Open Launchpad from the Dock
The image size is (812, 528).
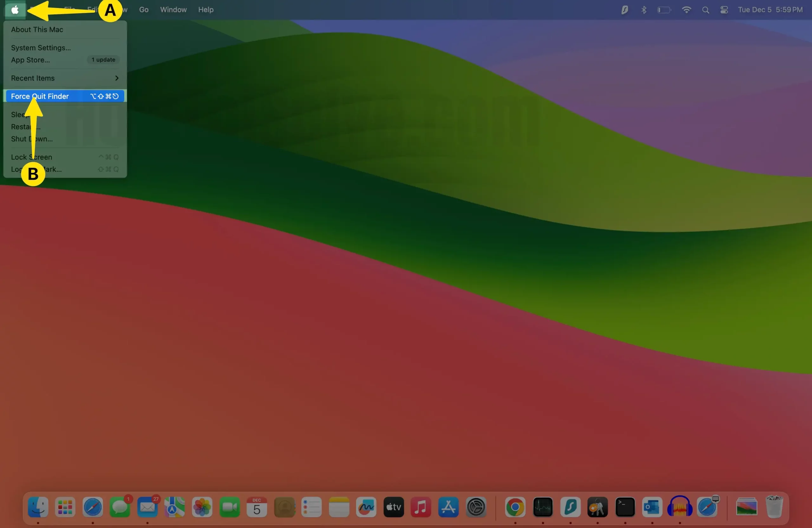(65, 507)
